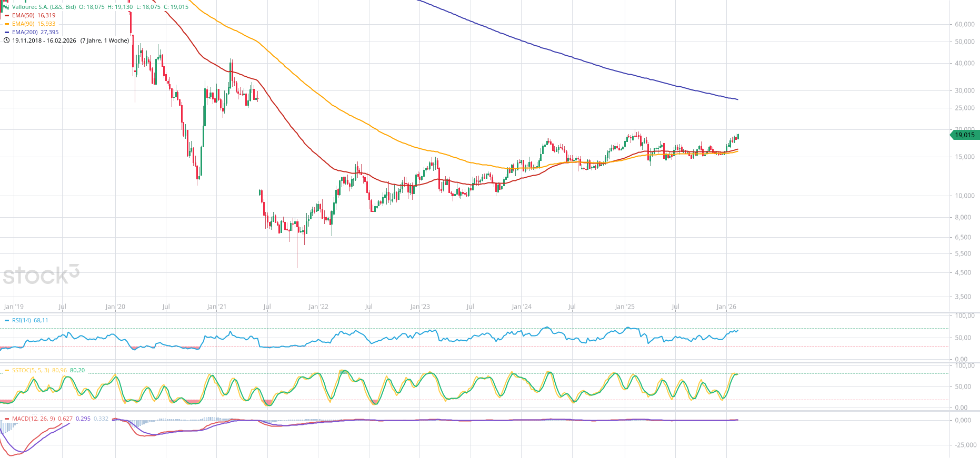The width and height of the screenshot is (980, 458).
Task: Click the yellow SSTOC legend marker
Action: (x=7, y=371)
